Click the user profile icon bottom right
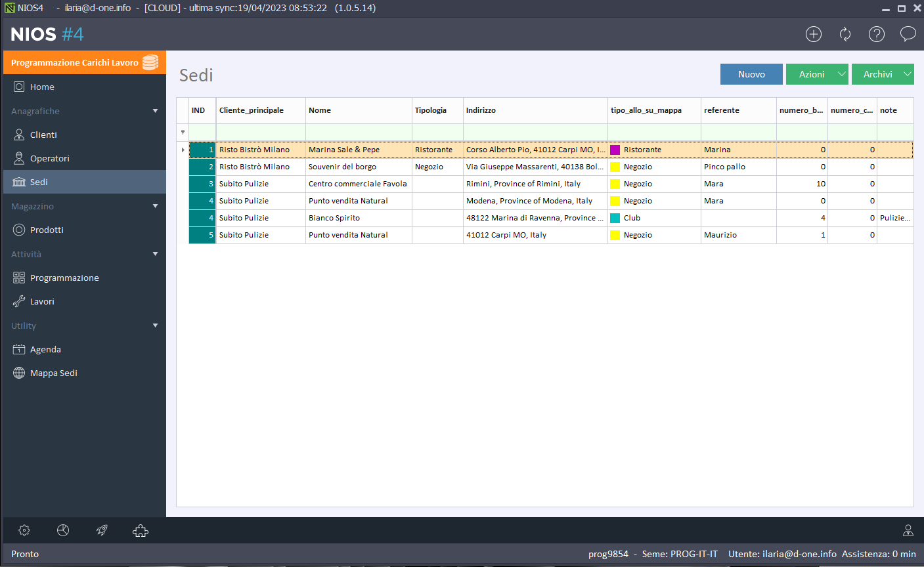 908,530
